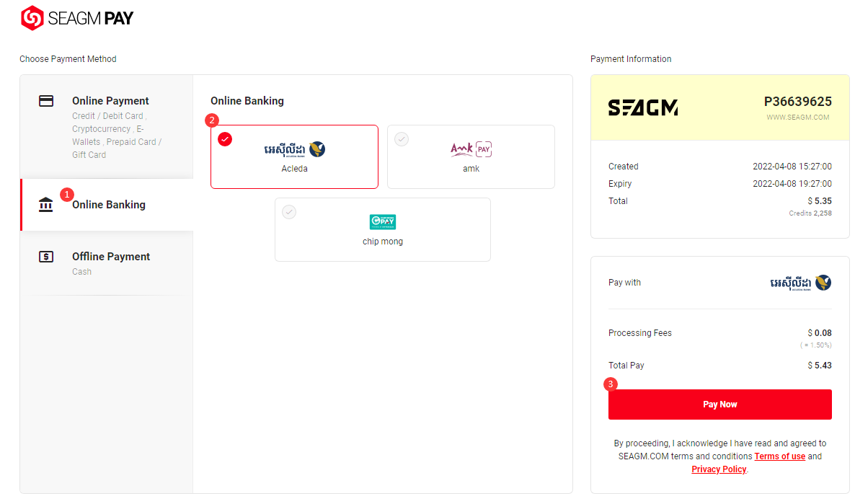This screenshot has width=855, height=504.
Task: Open the Online Payment method tab
Action: [x=107, y=127]
